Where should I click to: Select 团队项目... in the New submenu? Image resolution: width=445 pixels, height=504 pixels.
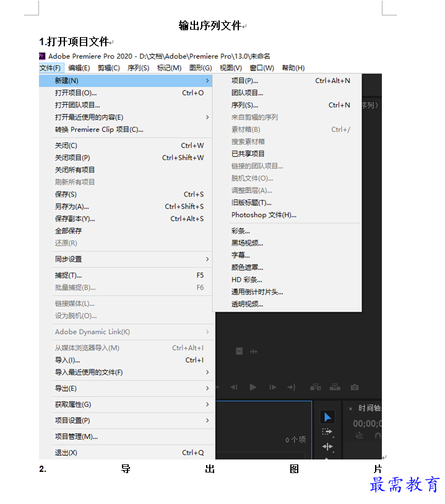coord(287,93)
